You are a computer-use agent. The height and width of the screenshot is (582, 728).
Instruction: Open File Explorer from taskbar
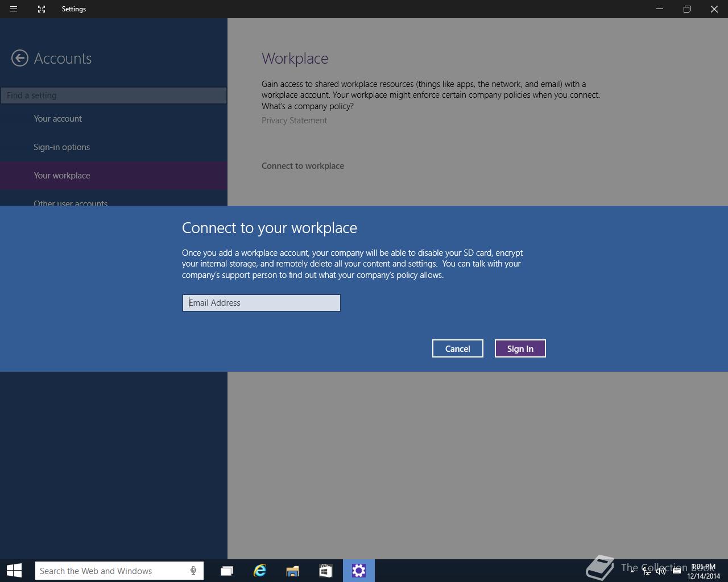coord(293,571)
